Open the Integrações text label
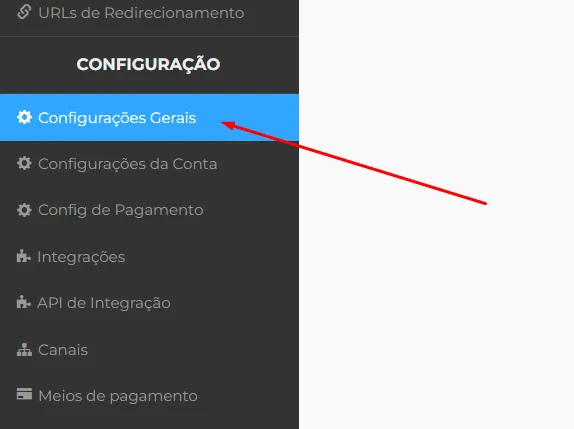The width and height of the screenshot is (574, 429). click(81, 257)
